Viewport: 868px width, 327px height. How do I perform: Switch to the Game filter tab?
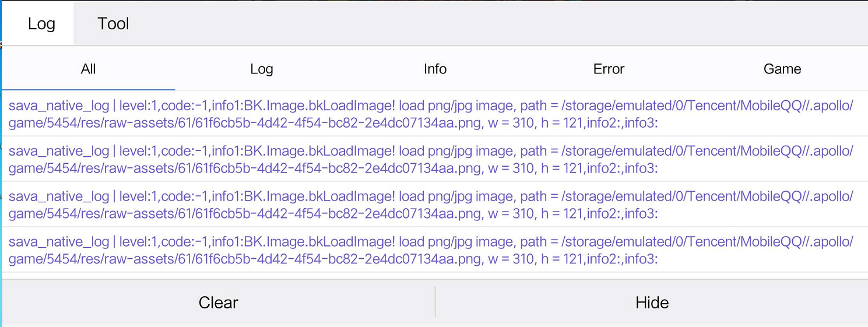click(782, 69)
